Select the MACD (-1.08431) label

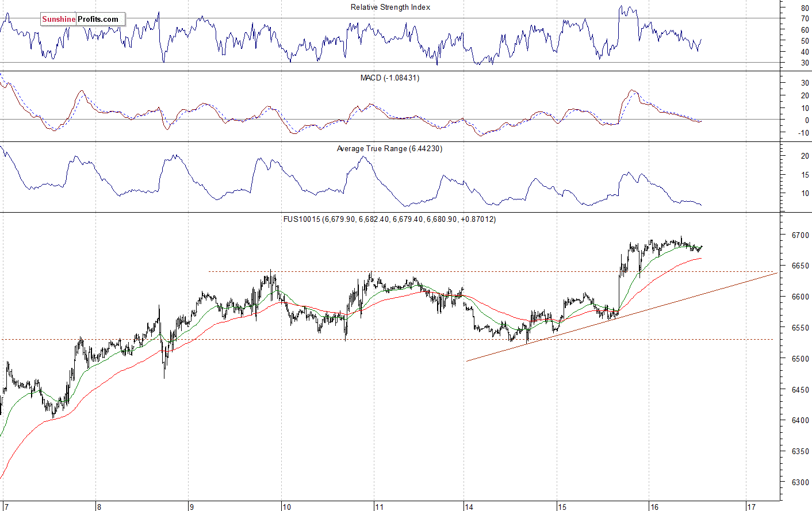coord(390,78)
